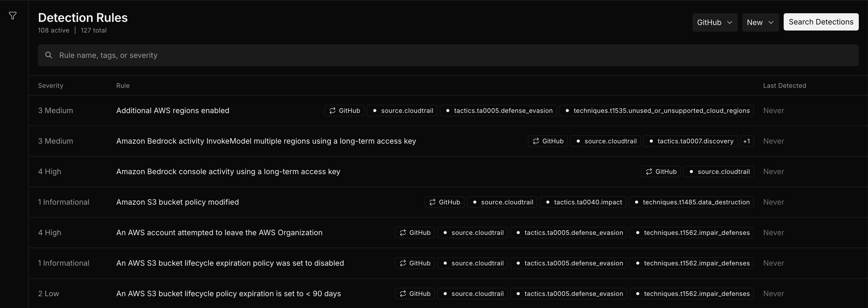Click GitHub sync tag on S3 bucket policy modified rule
The image size is (868, 308).
tap(444, 202)
